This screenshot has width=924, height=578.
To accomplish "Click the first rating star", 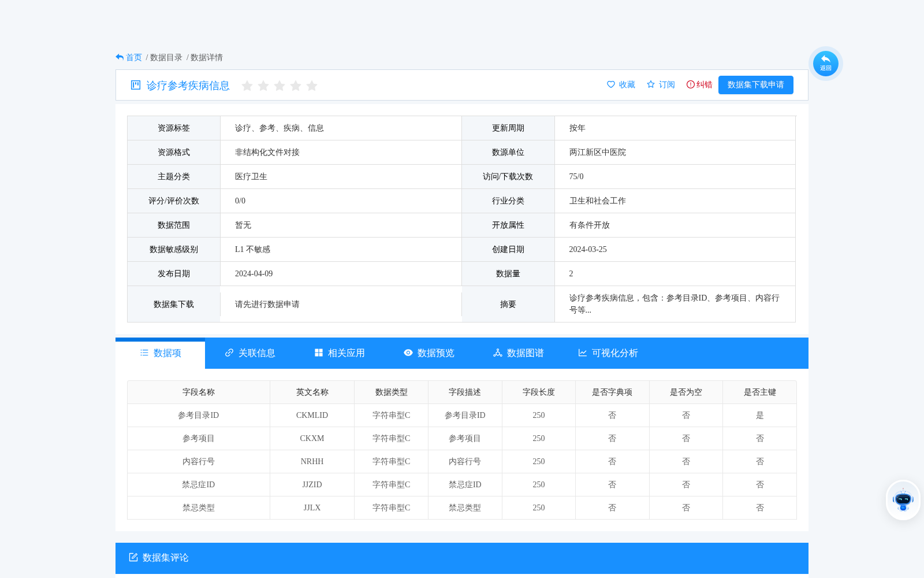I will (x=247, y=86).
